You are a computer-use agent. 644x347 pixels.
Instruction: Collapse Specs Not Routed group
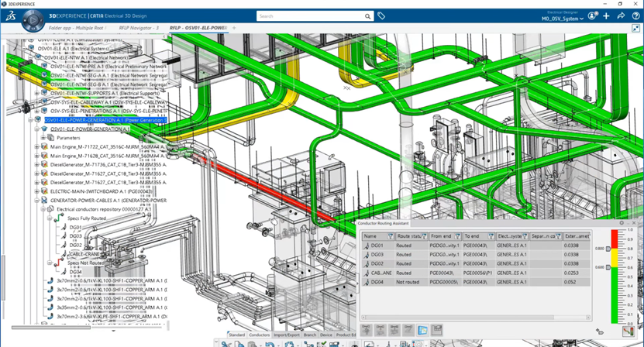coord(50,263)
